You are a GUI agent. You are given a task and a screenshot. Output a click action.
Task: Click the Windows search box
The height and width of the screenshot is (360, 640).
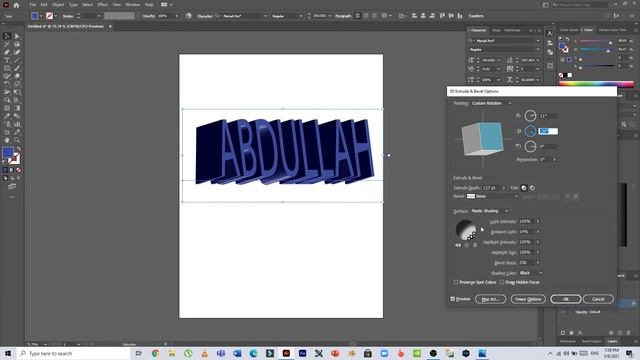click(x=74, y=353)
